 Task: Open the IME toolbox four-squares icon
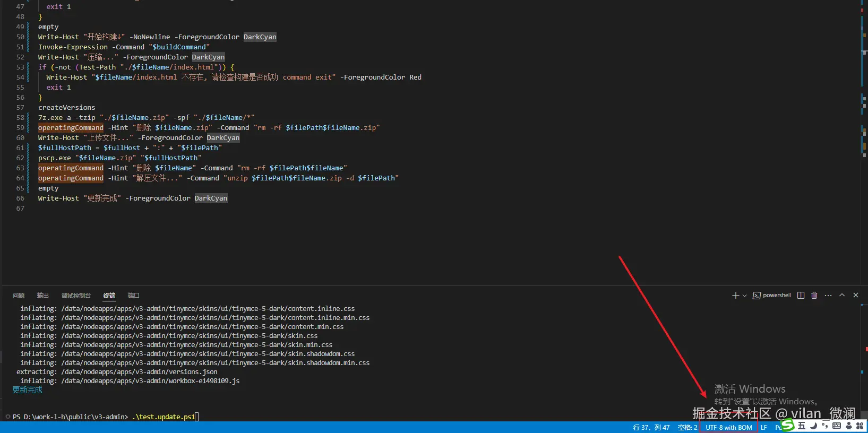860,426
